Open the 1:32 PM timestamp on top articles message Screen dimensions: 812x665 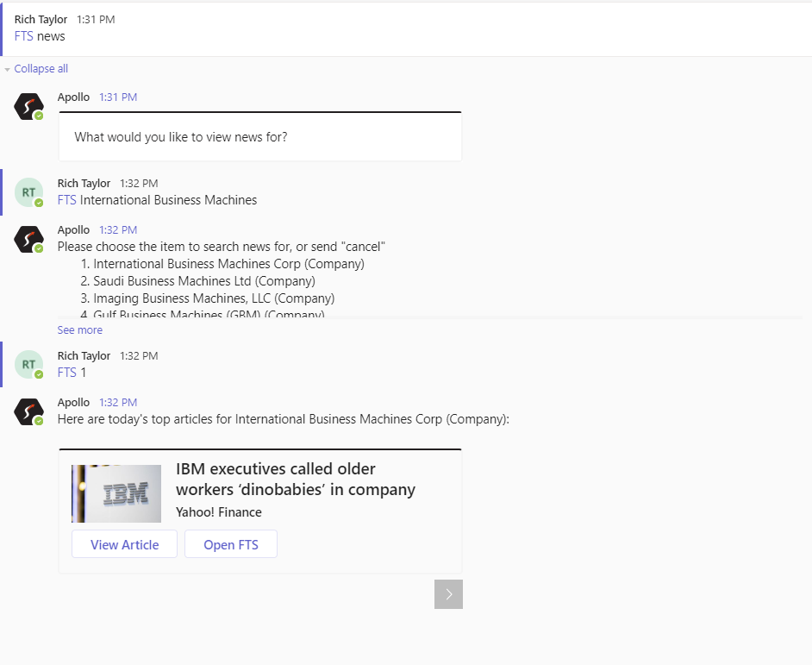pos(118,402)
